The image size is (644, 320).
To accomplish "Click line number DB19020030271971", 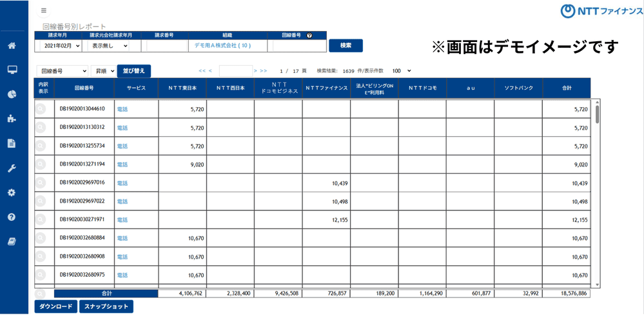I will pos(82,219).
